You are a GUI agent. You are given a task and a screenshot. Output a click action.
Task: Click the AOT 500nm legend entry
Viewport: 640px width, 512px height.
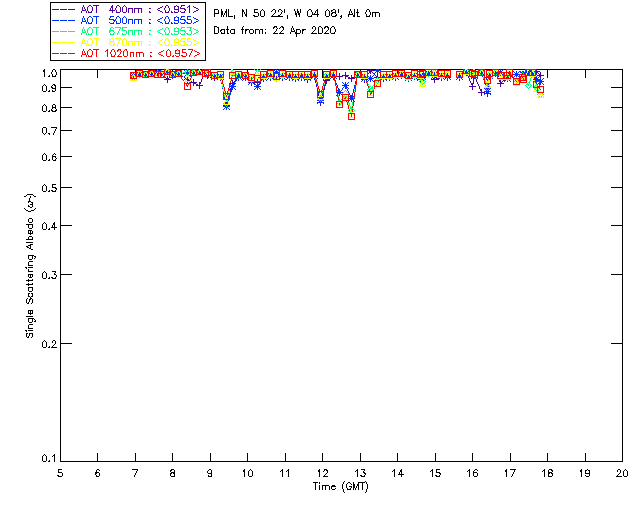(x=127, y=20)
